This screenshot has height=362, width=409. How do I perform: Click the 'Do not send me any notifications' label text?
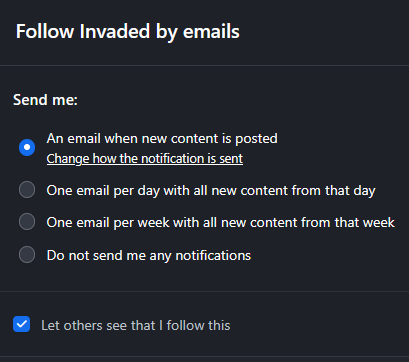pos(149,256)
